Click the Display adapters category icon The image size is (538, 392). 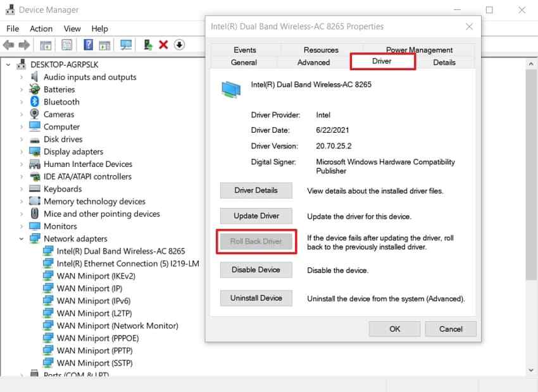(35, 151)
